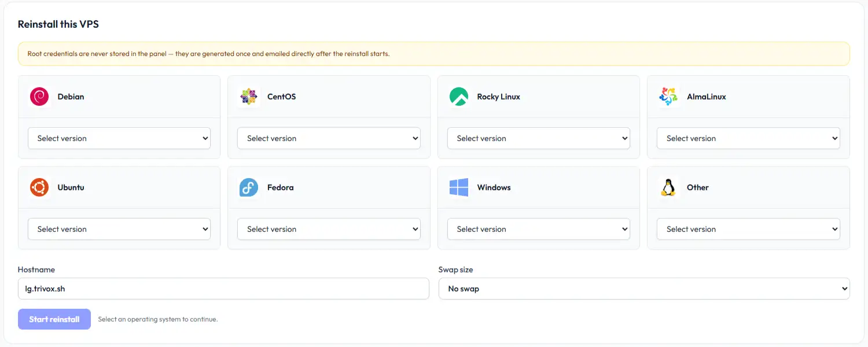Screen dimensions: 868x347
Task: Click the Fedora card title
Action: pyautogui.click(x=280, y=187)
